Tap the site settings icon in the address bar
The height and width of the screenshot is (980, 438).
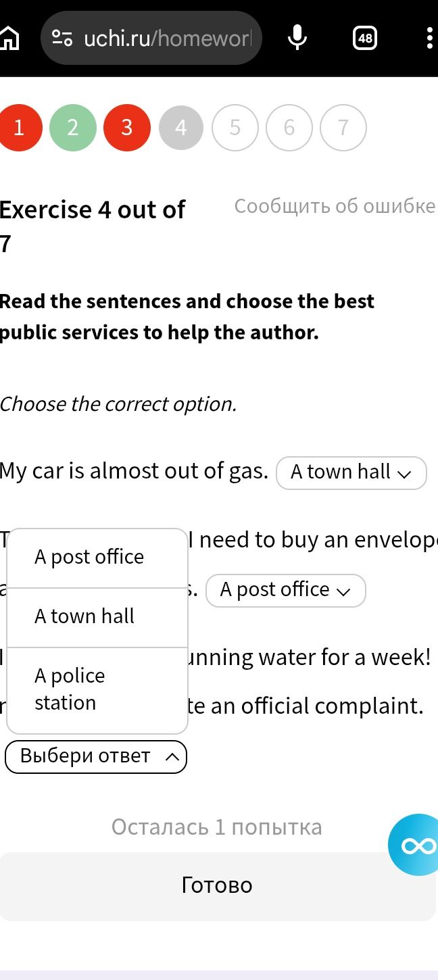[x=62, y=38]
